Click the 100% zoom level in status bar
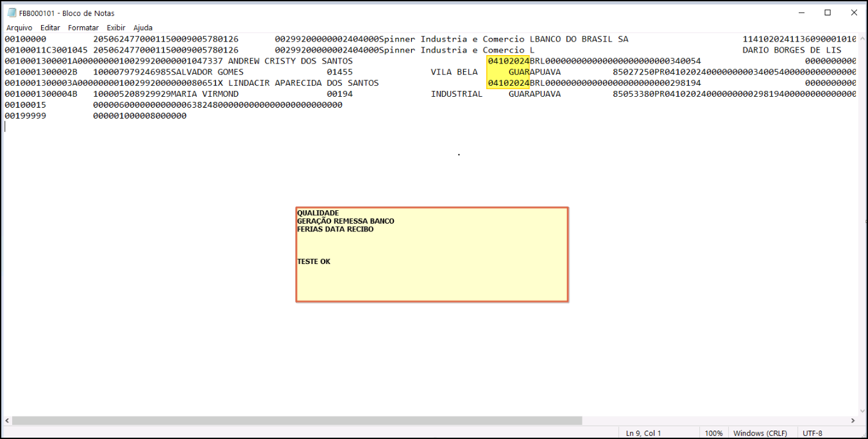This screenshot has width=868, height=439. click(714, 433)
